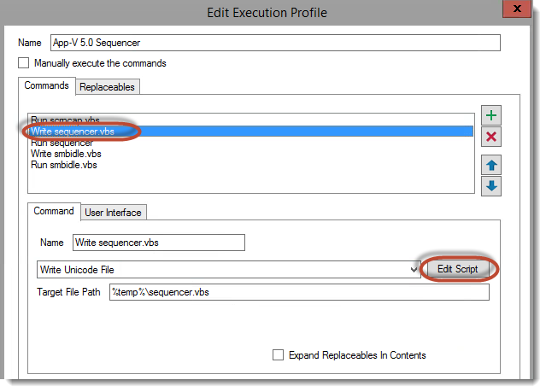Select 'Run sequencer' in command list
Viewport: 546px width, 392px height.
pos(250,143)
